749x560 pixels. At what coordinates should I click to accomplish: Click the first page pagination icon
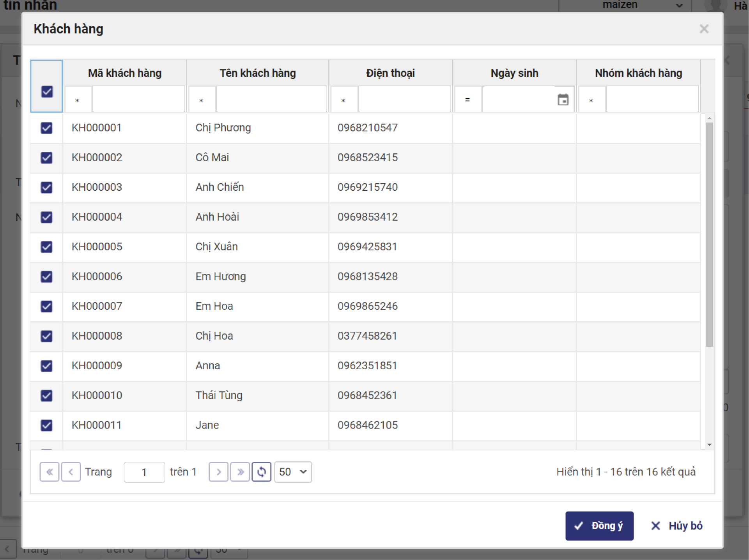(50, 472)
